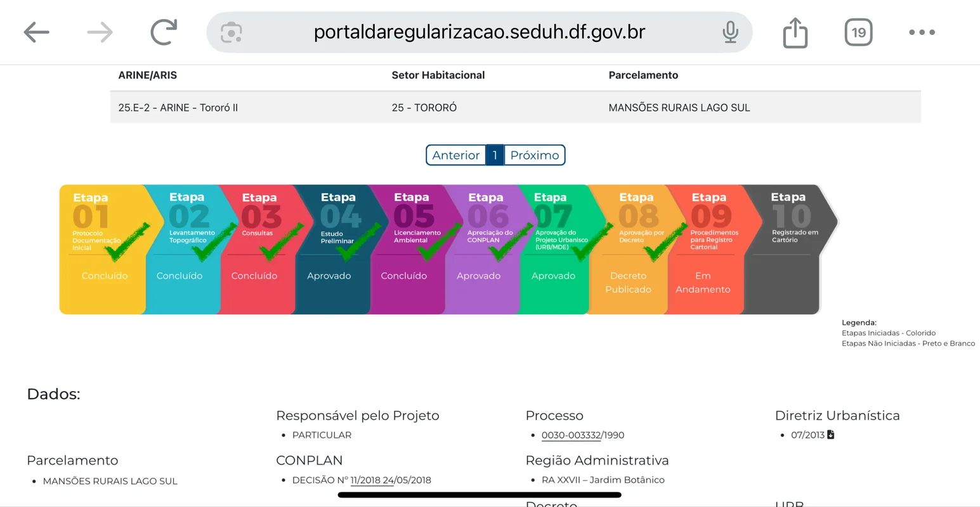The width and height of the screenshot is (980, 507).
Task: Click table cell MANSÕES RURAIS LAGO SUL
Action: click(x=679, y=108)
